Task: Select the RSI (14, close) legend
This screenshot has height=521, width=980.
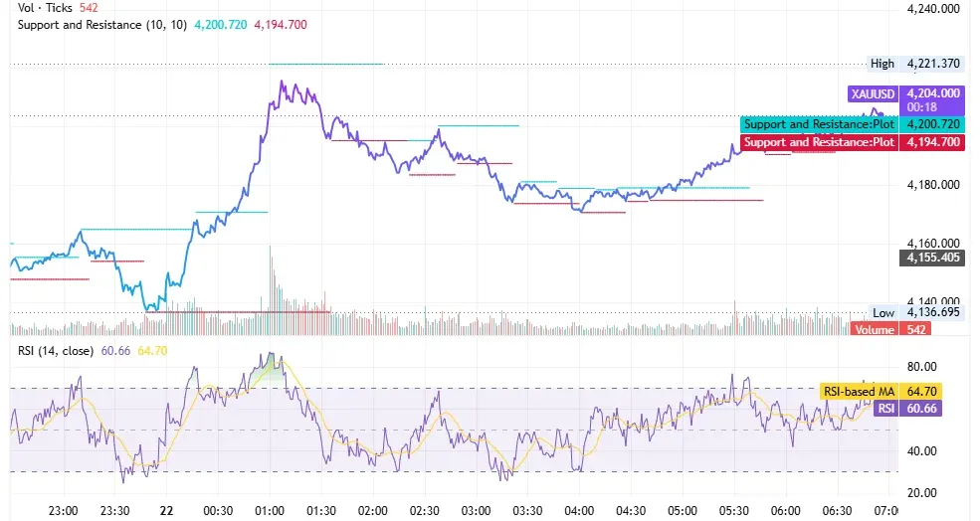Action: tap(56, 351)
